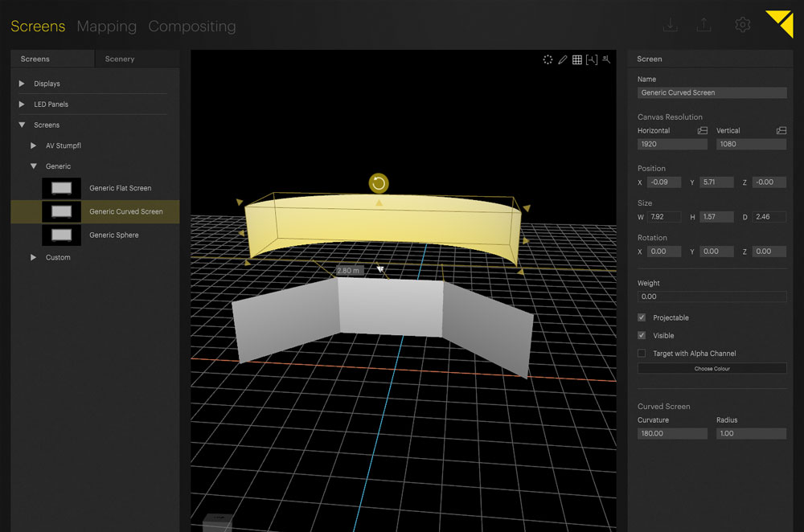Click the frame selection icon next to the grid icon

pyautogui.click(x=592, y=59)
